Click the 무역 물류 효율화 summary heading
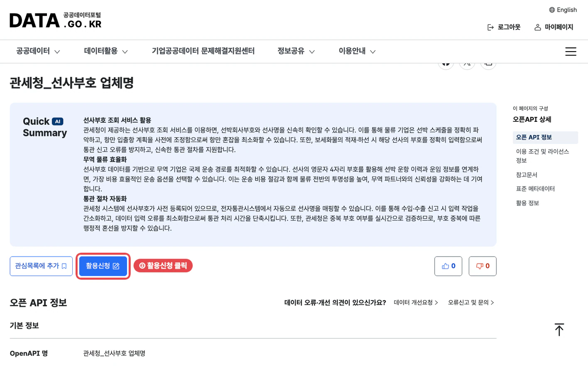Viewport: 588px width, 368px height. click(x=105, y=159)
